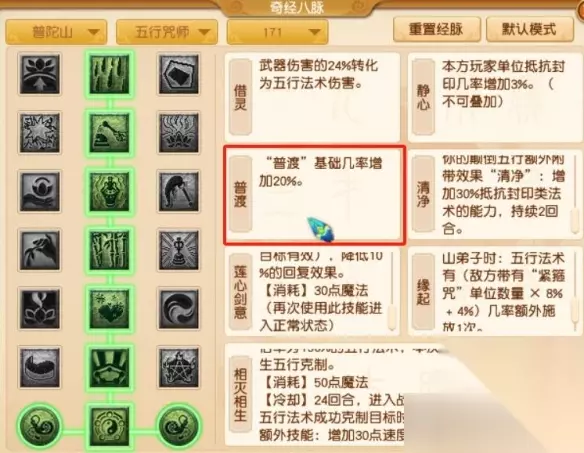The height and width of the screenshot is (453, 584).
Task: Select the pentagram star skill icon
Action: (179, 367)
